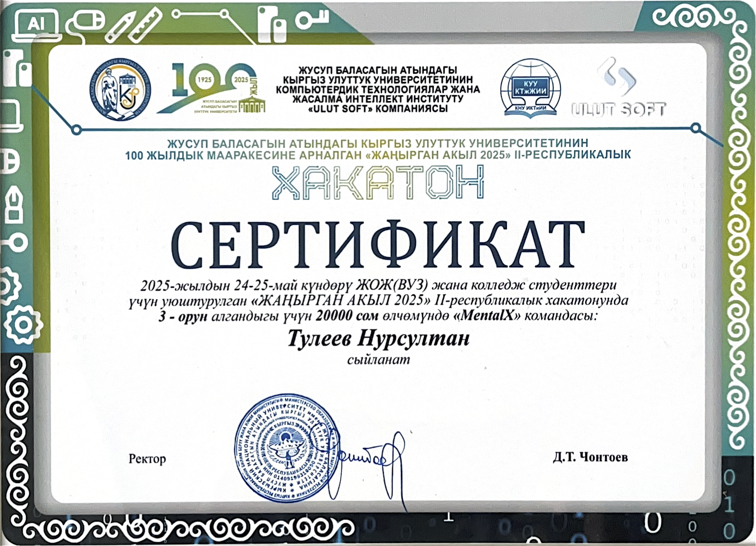Click the name Д.Т. Чонтоев
This screenshot has height=546, width=756.
tap(590, 457)
